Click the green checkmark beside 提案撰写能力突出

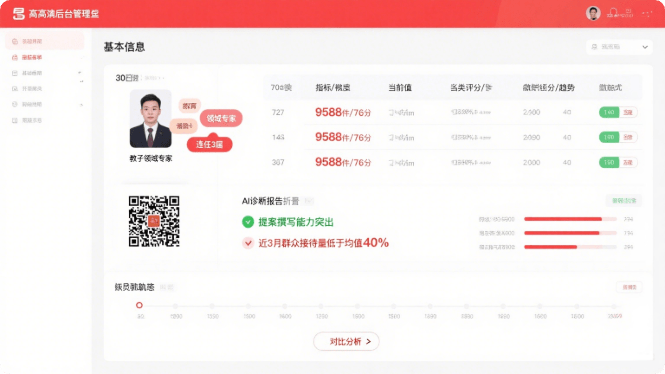[x=248, y=222]
